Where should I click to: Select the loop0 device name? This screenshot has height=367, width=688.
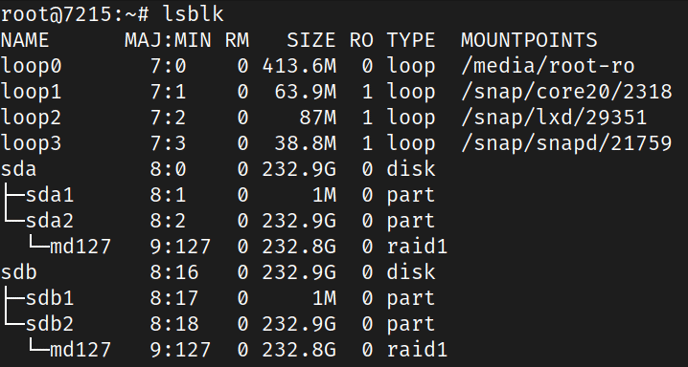coord(31,67)
